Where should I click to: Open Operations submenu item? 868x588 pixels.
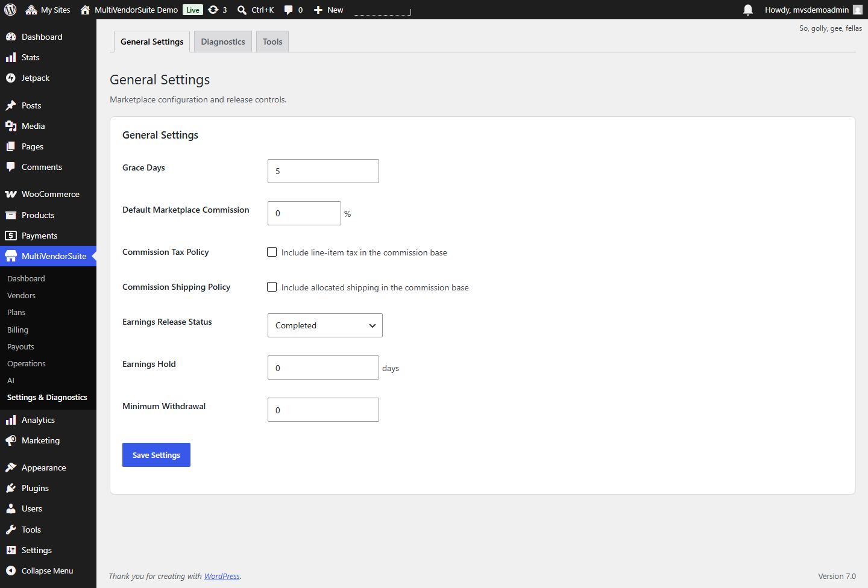pyautogui.click(x=27, y=363)
